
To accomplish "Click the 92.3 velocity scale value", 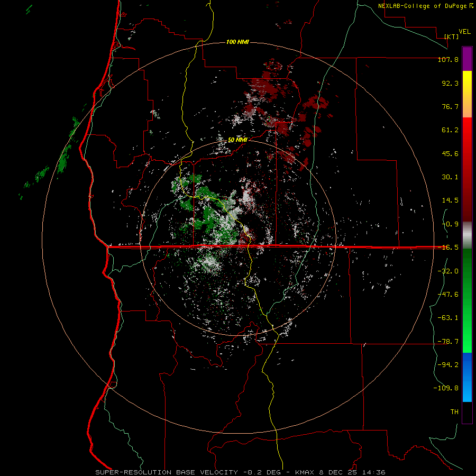I will pos(450,83).
